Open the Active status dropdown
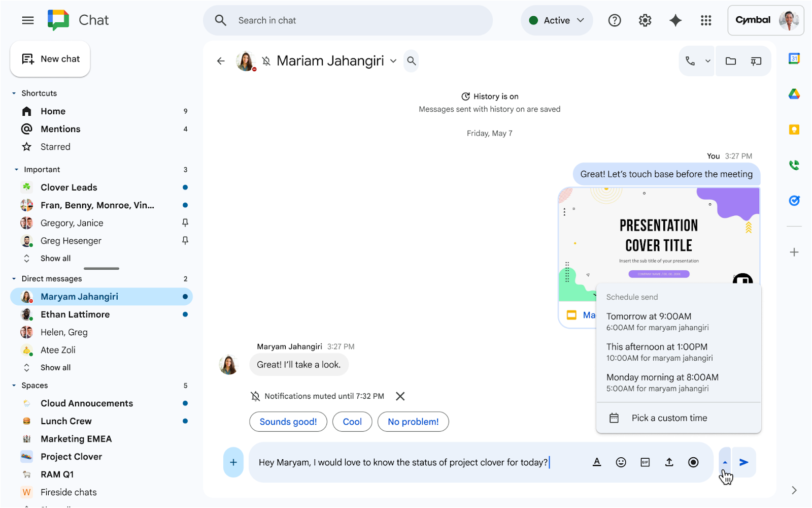Image resolution: width=812 pixels, height=508 pixels. 556,20
